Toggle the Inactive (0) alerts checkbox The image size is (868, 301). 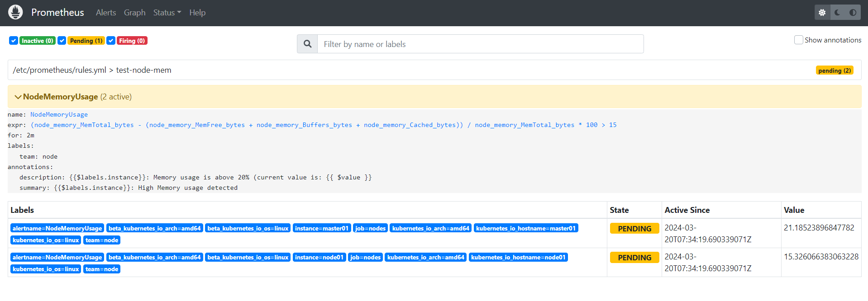(x=14, y=41)
